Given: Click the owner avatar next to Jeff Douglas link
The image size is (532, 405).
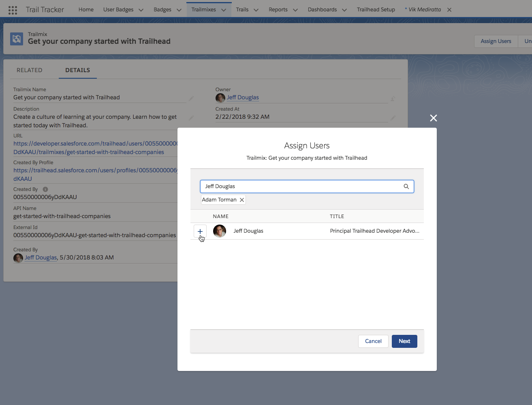Looking at the screenshot, I should click(220, 98).
